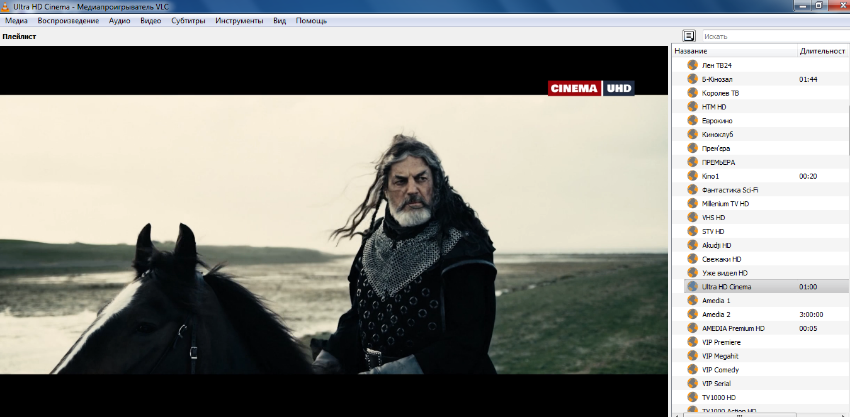Viewport: 850px width, 417px height.
Task: Click the cone icon beside VIP Premiere
Action: 692,342
